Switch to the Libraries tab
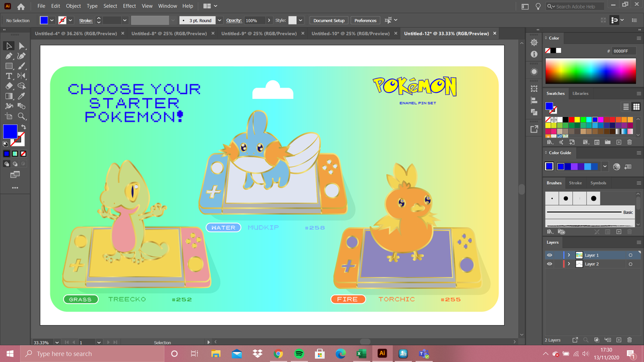The width and height of the screenshot is (644, 362). coord(580,94)
